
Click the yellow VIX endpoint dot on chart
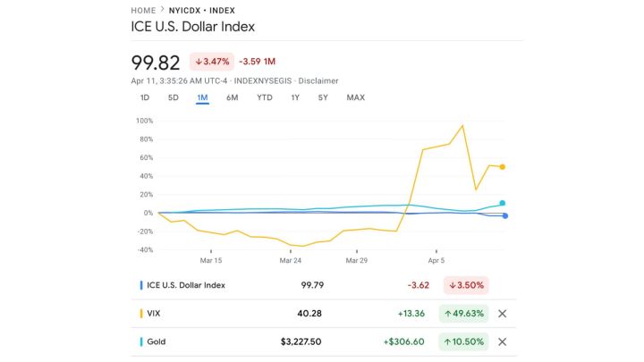pos(503,167)
